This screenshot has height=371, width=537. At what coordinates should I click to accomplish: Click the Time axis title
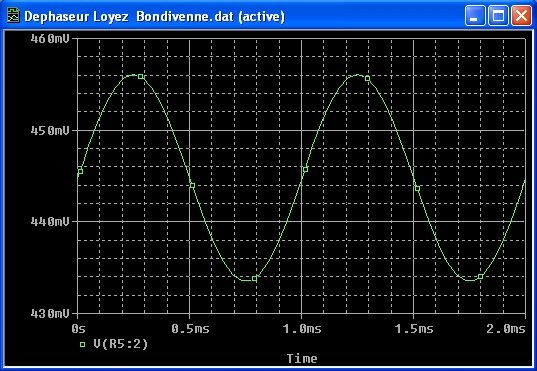(x=302, y=358)
